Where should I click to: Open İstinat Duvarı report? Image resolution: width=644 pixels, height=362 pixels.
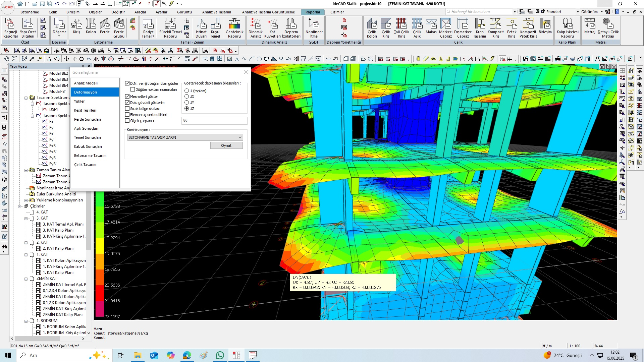click(201, 28)
